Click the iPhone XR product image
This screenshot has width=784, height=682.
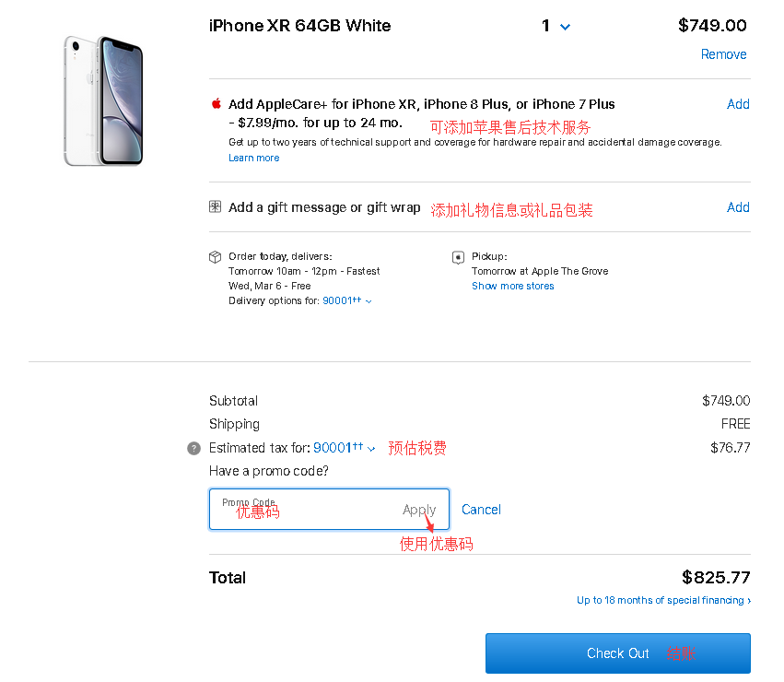click(x=103, y=101)
